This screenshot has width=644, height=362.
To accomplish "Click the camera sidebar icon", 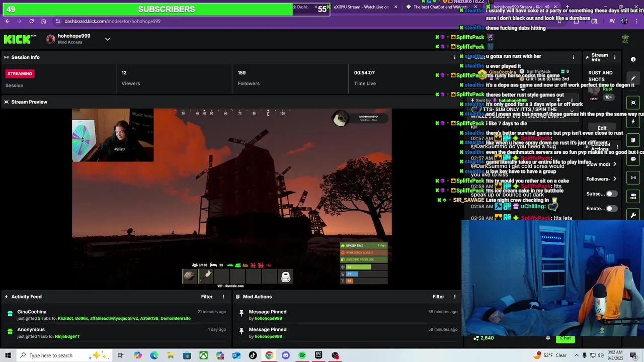I will pyautogui.click(x=633, y=196).
